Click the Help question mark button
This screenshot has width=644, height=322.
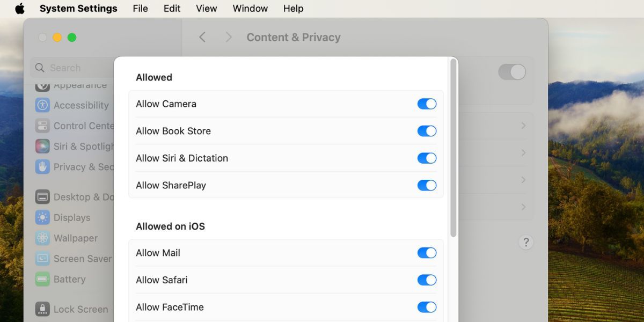pos(526,242)
